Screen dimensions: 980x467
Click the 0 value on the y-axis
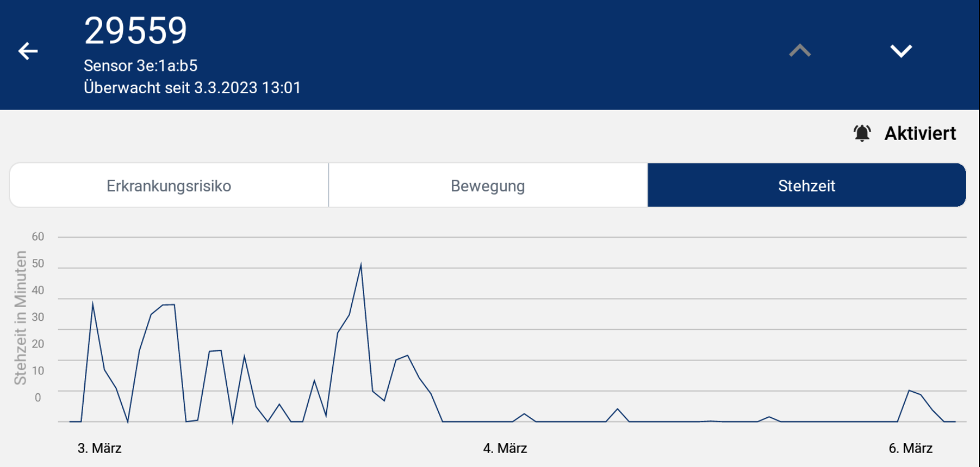[x=38, y=397]
